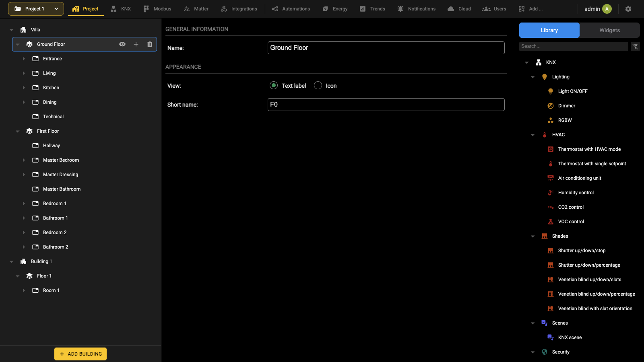Collapse the HVAC library category
The image size is (644, 362).
click(533, 135)
